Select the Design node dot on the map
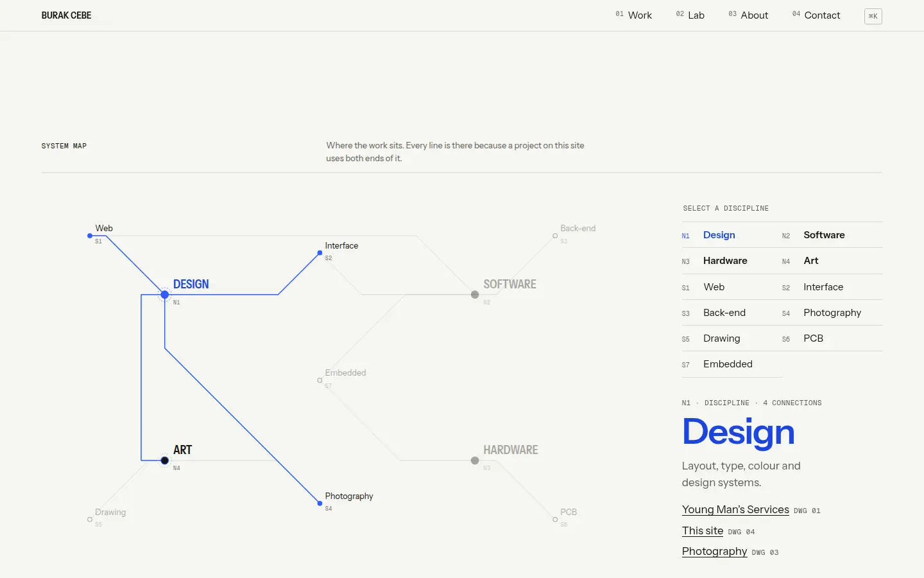Image resolution: width=924 pixels, height=578 pixels. (165, 295)
